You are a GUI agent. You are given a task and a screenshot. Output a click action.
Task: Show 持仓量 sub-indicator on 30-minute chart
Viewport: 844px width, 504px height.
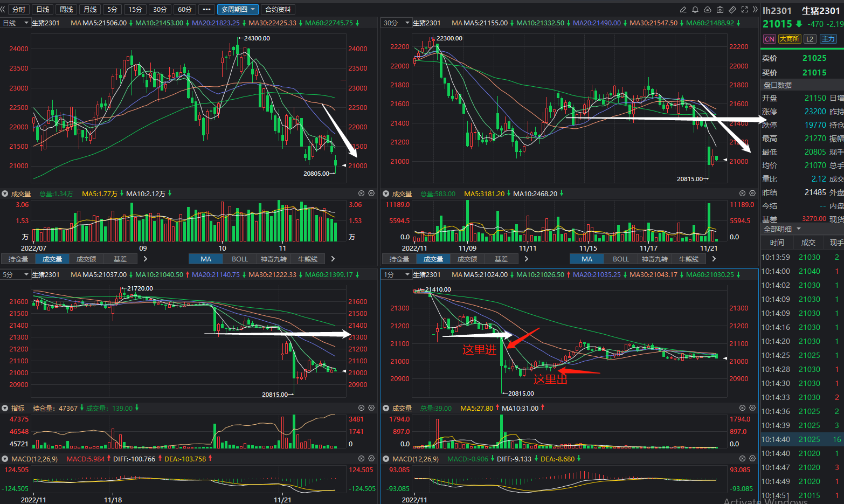click(x=399, y=259)
